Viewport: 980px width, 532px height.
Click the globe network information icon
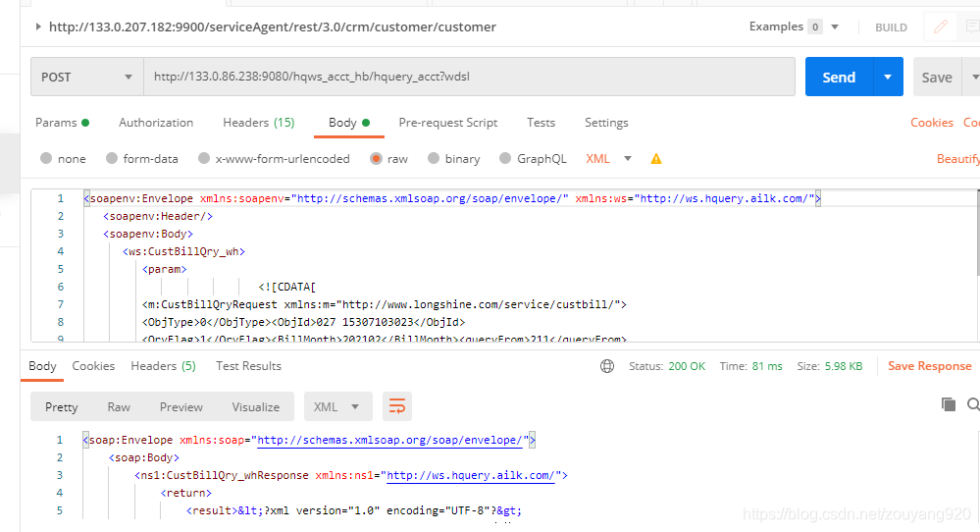click(607, 366)
